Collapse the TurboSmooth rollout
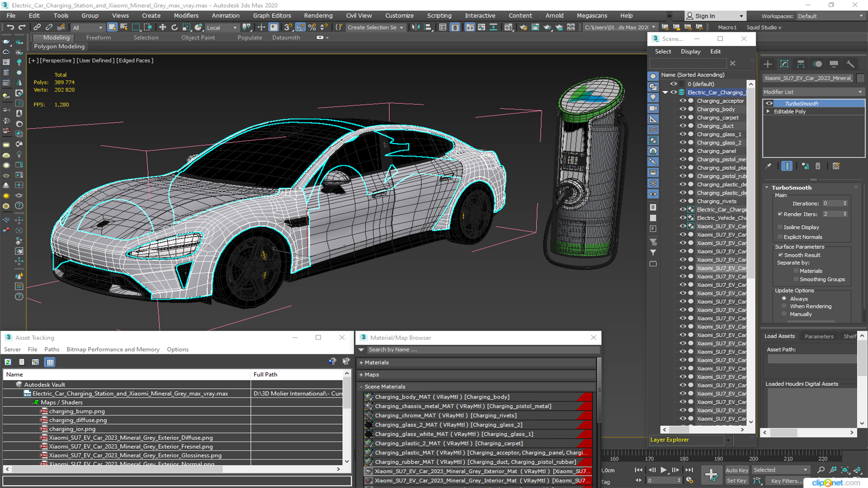 coord(767,188)
